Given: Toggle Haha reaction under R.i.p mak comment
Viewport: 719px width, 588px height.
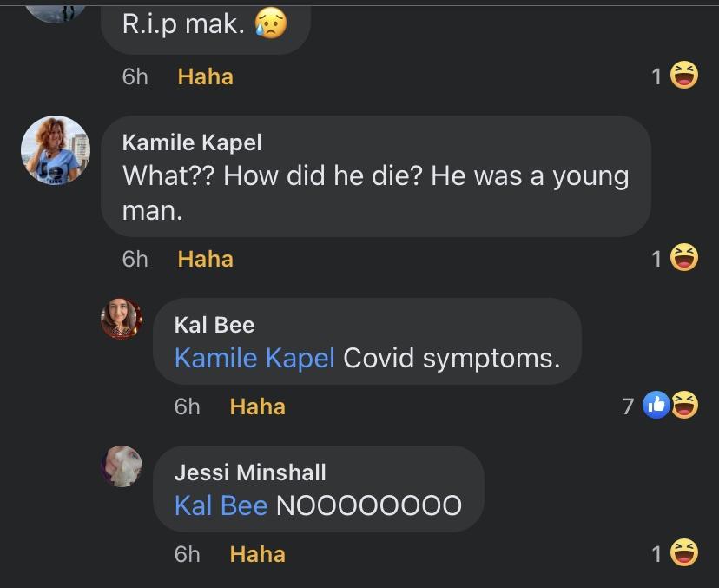Looking at the screenshot, I should pyautogui.click(x=205, y=76).
